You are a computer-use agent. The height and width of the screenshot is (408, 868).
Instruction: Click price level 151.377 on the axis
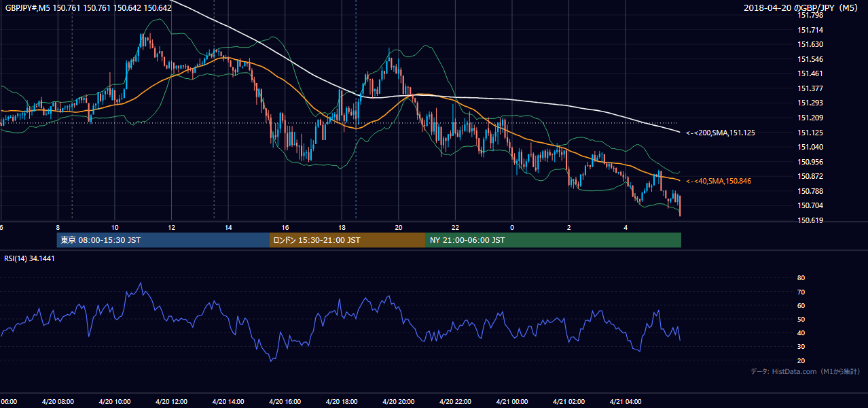tap(810, 88)
